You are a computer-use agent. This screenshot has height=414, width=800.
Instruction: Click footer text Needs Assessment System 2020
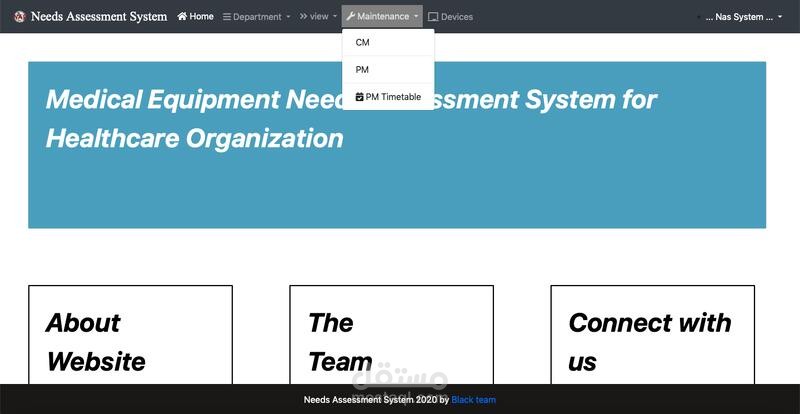click(x=370, y=400)
